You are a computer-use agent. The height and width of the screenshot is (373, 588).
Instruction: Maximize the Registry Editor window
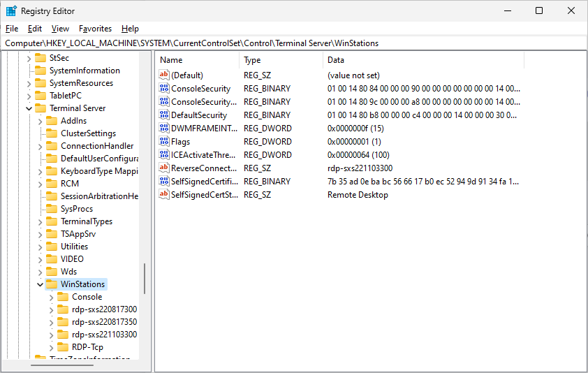(539, 10)
